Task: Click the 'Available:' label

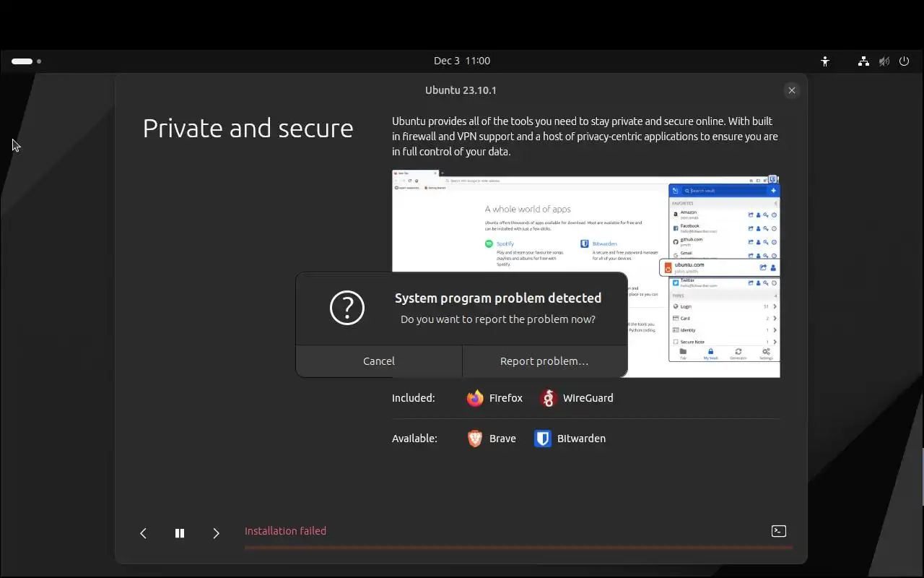Action: coord(414,439)
